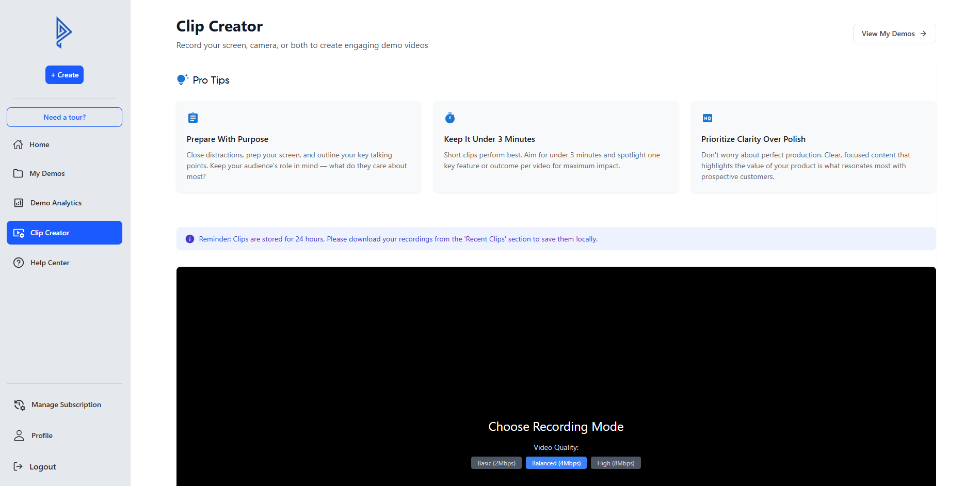Click the stopwatch icon on Keep It Under 3 Minutes
980x486 pixels.
click(x=450, y=118)
